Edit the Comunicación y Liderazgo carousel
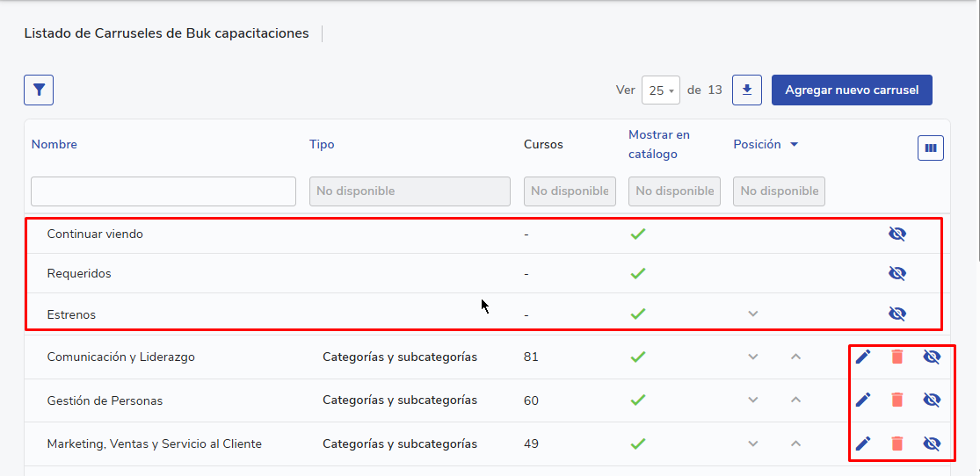This screenshot has width=980, height=476. click(863, 357)
